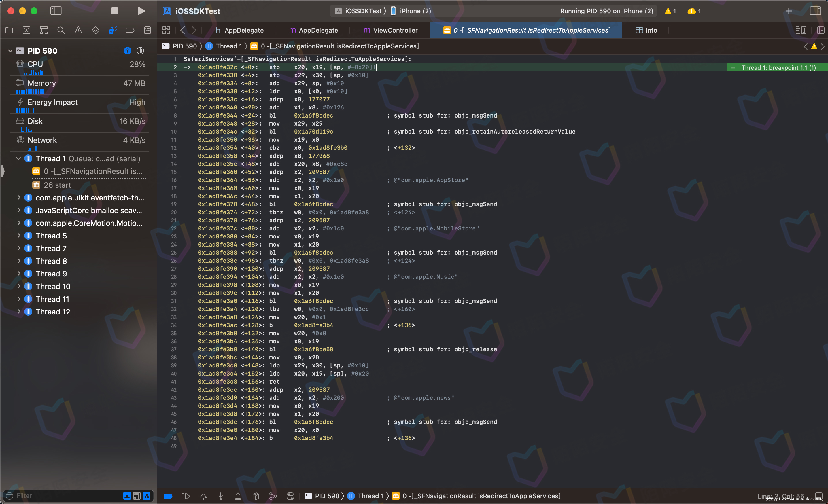
Task: Open the Find navigator magnifier icon
Action: click(x=61, y=31)
